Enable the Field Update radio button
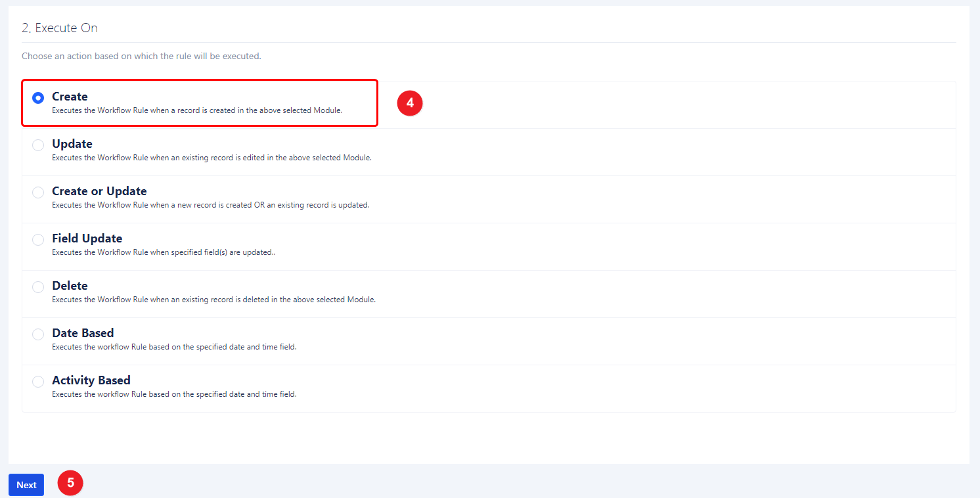The height and width of the screenshot is (498, 980). pyautogui.click(x=38, y=240)
